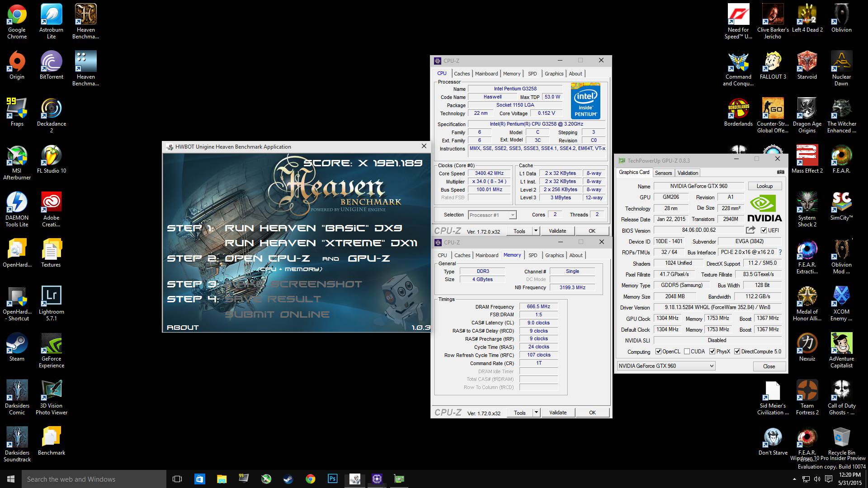
Task: Open the Google Chrome desktop shortcut
Action: click(x=17, y=21)
